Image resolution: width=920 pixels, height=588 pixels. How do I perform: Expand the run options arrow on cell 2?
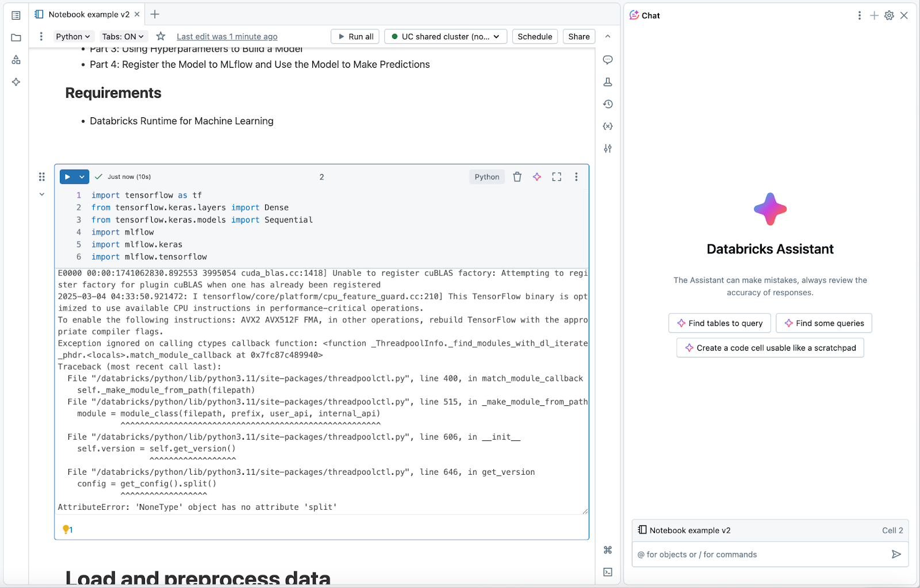click(81, 176)
